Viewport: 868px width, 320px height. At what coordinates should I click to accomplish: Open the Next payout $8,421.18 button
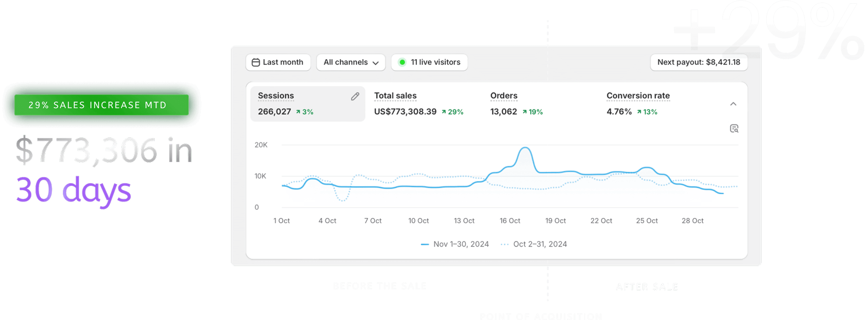point(698,62)
